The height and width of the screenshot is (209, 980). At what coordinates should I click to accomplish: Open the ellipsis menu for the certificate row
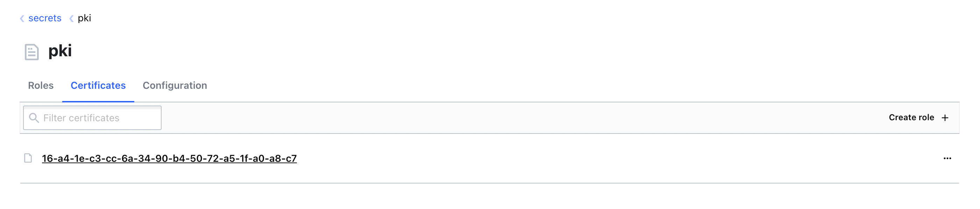(947, 158)
